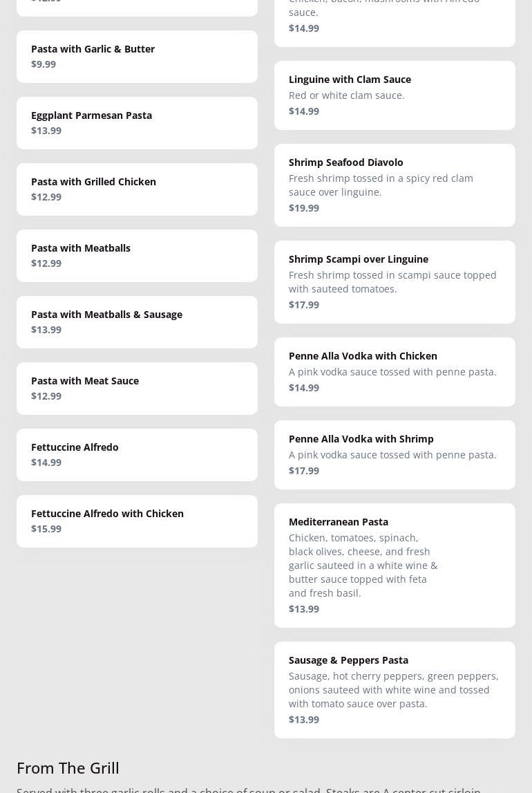This screenshot has width=532, height=793.
Task: Click Mediterranean Pasta ingredients description
Action: point(363,565)
